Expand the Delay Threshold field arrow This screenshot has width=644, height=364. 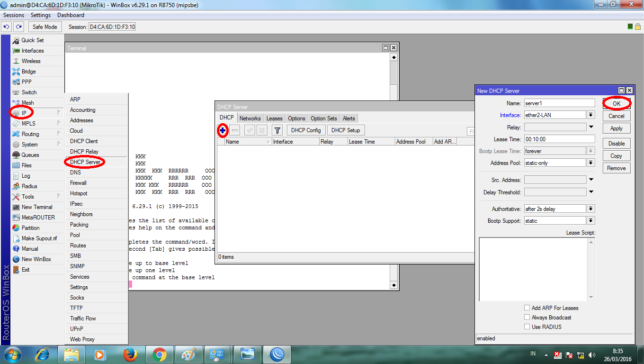coord(591,192)
